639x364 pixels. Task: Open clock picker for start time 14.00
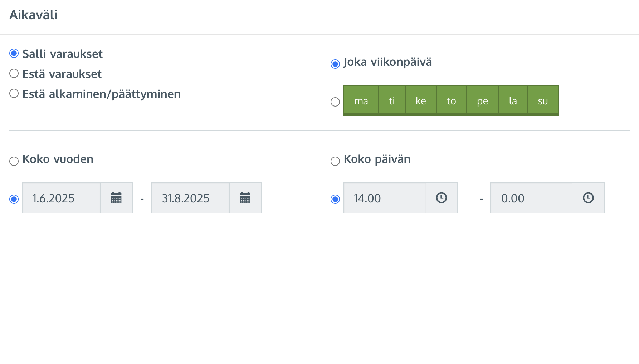tap(442, 198)
